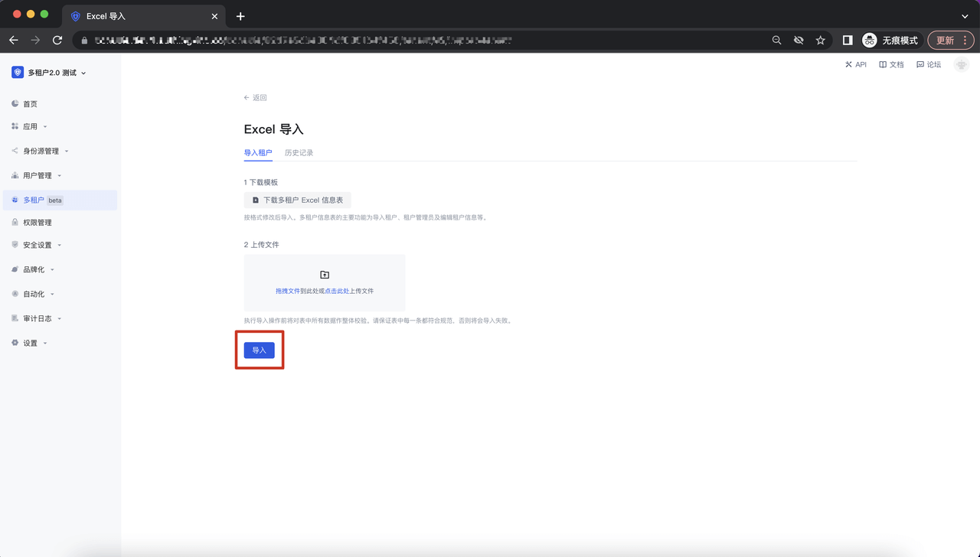Viewport: 980px width, 557px height.
Task: Reload the page using the browser refresh icon
Action: point(57,40)
